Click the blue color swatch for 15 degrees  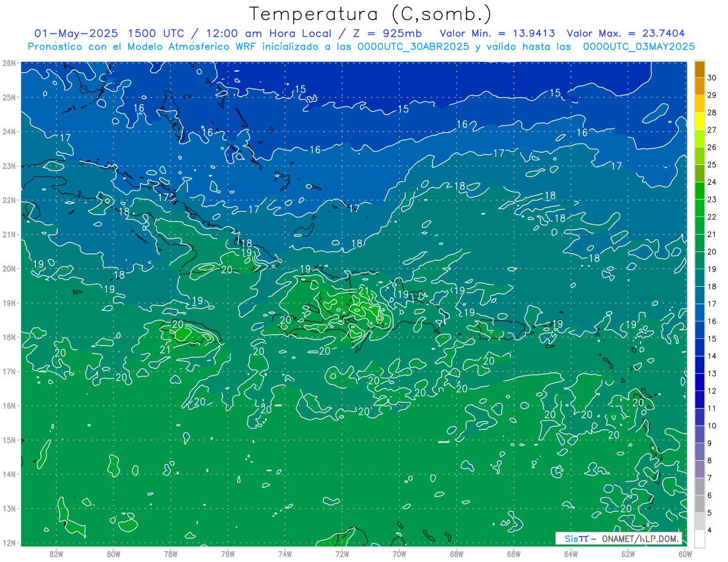699,330
